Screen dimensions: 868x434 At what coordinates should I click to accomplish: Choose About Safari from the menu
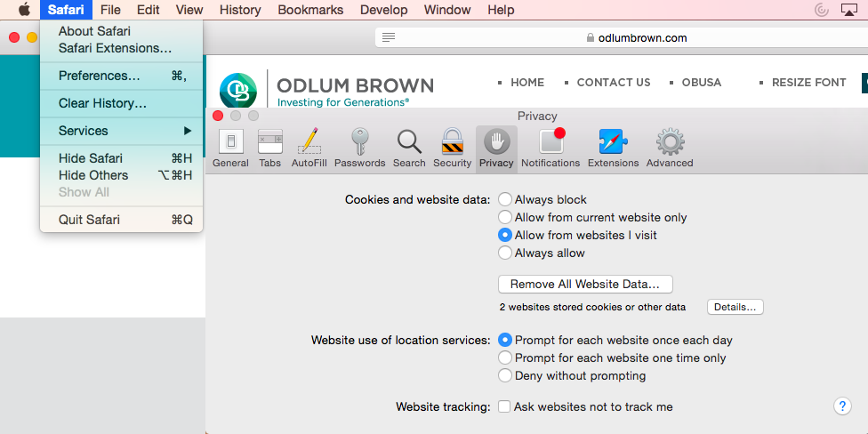(x=122, y=31)
